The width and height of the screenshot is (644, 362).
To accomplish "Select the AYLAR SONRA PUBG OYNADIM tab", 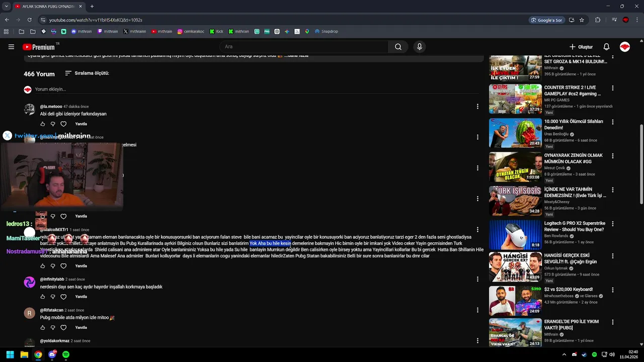I will 48,7.
